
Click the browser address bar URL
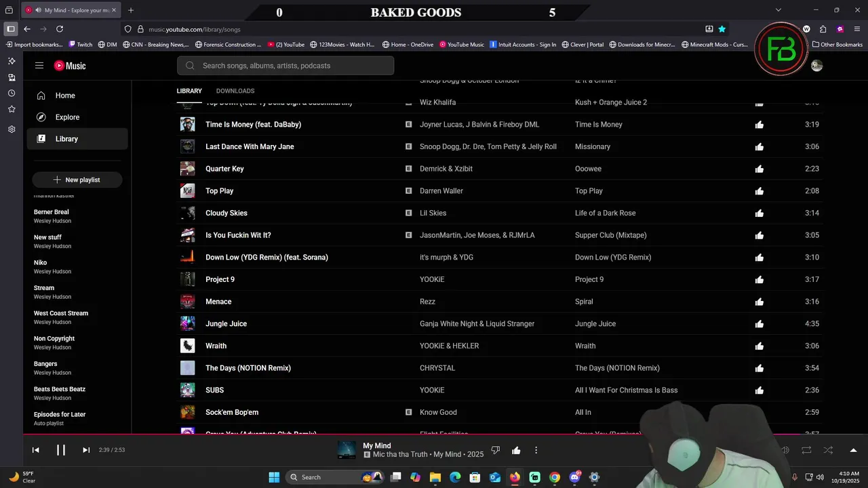point(195,29)
